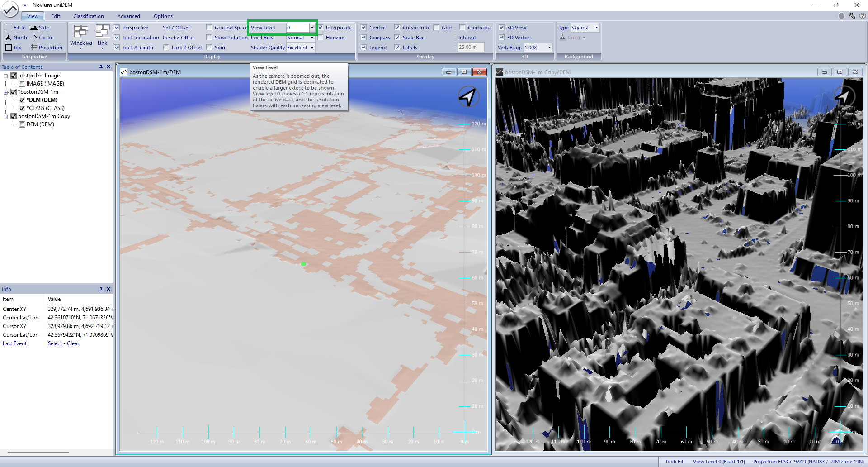Click the Color background tool
The image size is (868, 467).
tap(572, 38)
